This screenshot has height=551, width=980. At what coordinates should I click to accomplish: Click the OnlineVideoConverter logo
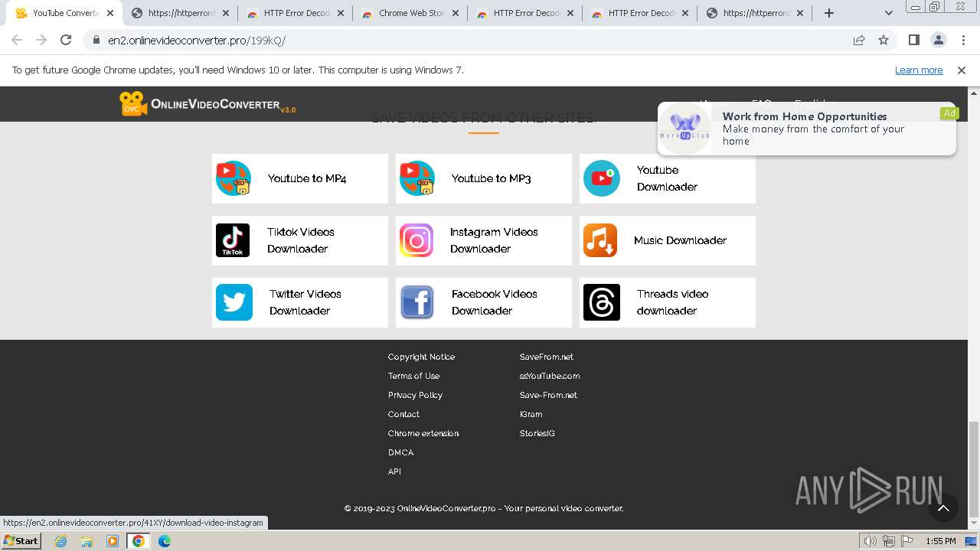click(207, 104)
